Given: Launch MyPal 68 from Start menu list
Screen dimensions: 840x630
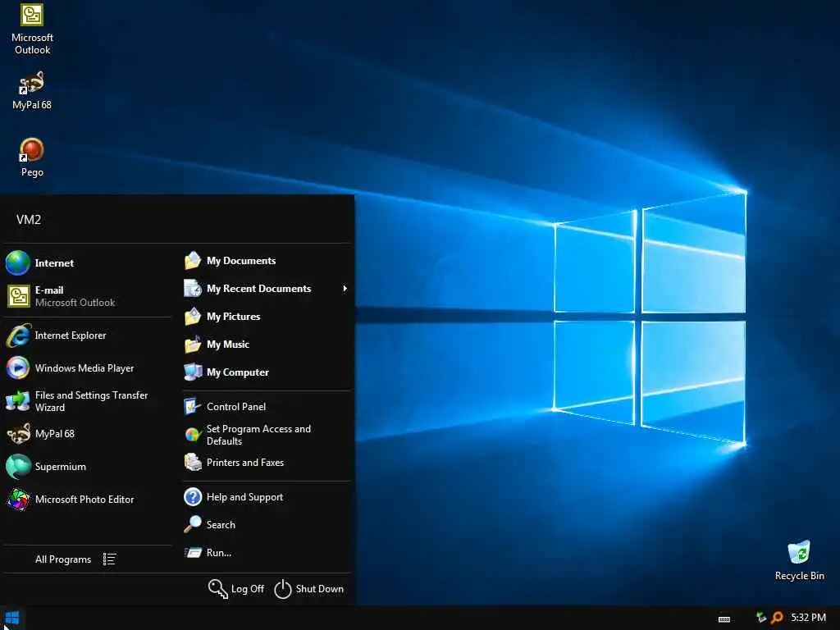Looking at the screenshot, I should (x=87, y=434).
